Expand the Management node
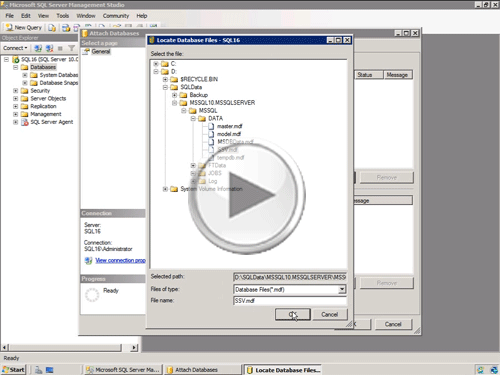 [15, 114]
